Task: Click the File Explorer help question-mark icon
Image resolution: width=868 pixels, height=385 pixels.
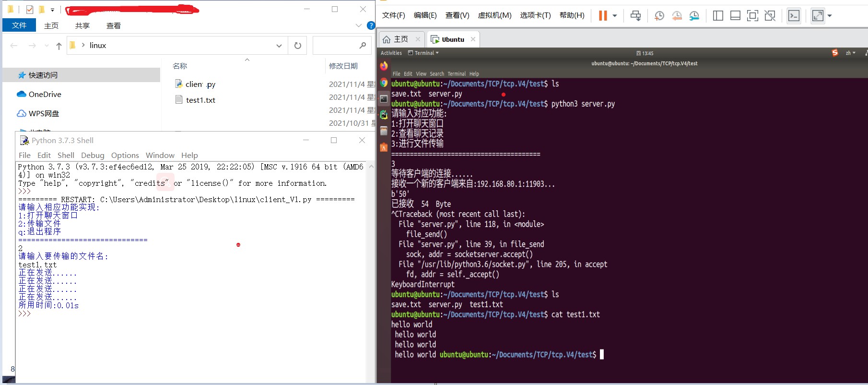Action: click(x=371, y=25)
